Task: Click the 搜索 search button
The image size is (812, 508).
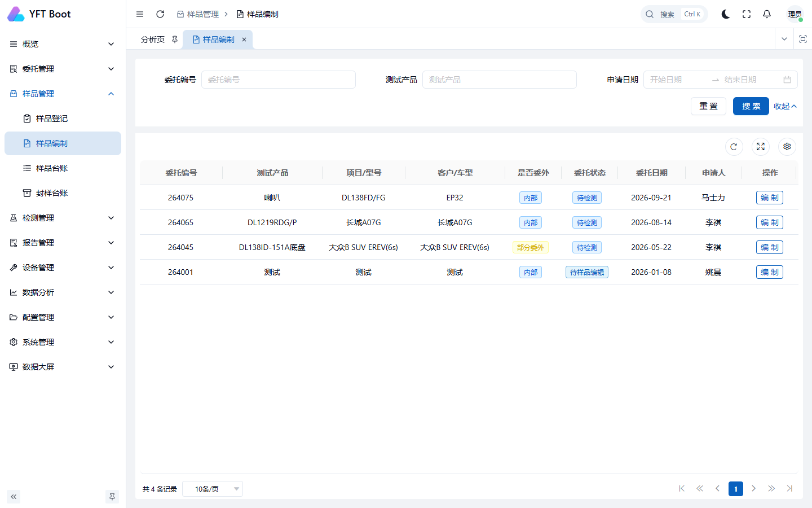Action: click(x=751, y=106)
